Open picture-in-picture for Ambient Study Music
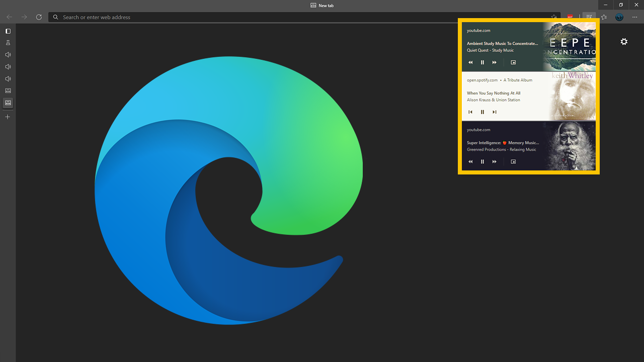Screen dimensions: 644x362 [513, 62]
